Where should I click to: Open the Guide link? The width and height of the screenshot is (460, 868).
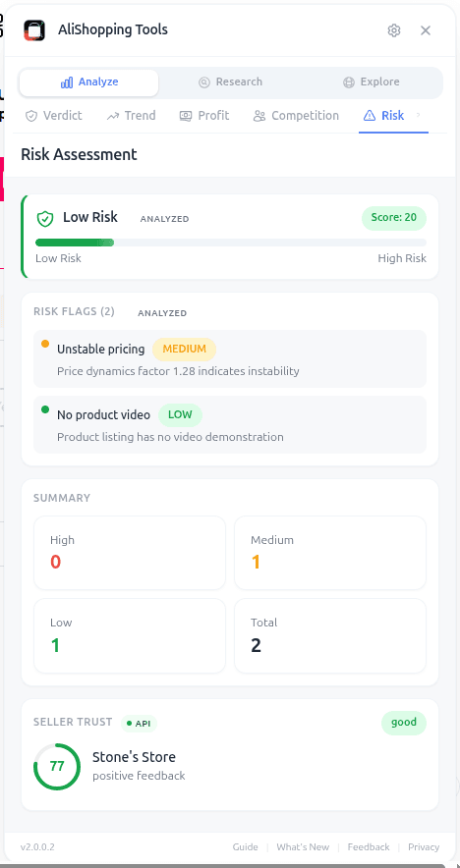point(245,847)
